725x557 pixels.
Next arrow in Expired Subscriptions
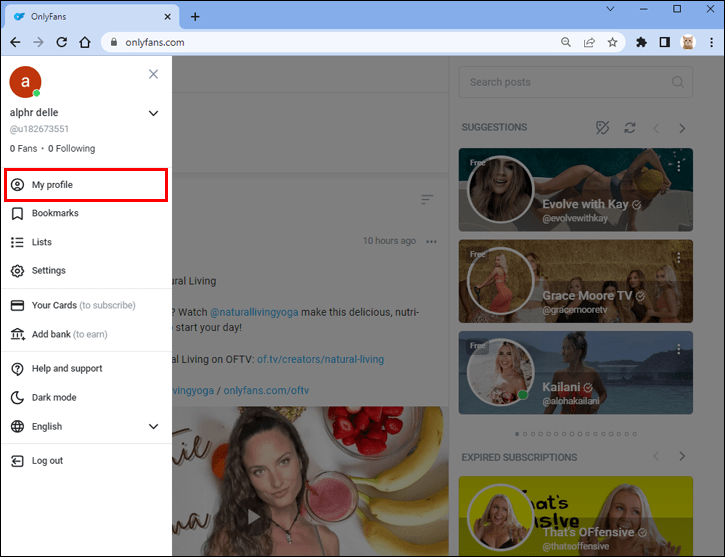click(682, 457)
